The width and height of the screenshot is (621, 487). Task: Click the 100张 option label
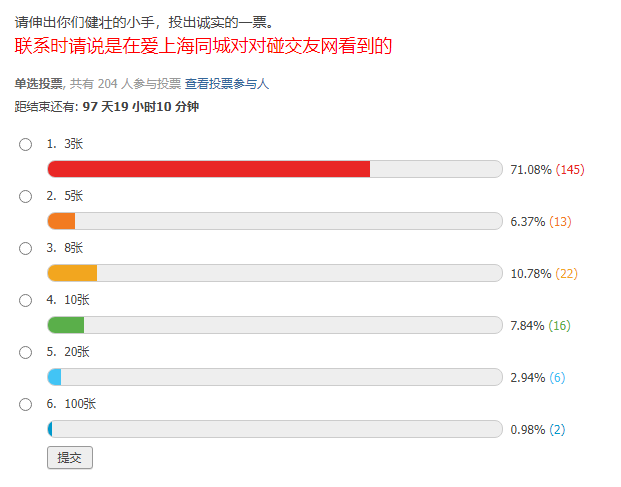[x=80, y=404]
